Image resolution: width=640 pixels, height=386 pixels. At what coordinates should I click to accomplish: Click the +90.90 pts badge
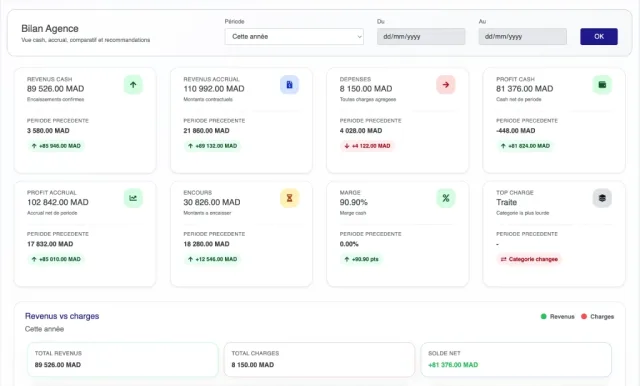click(361, 259)
